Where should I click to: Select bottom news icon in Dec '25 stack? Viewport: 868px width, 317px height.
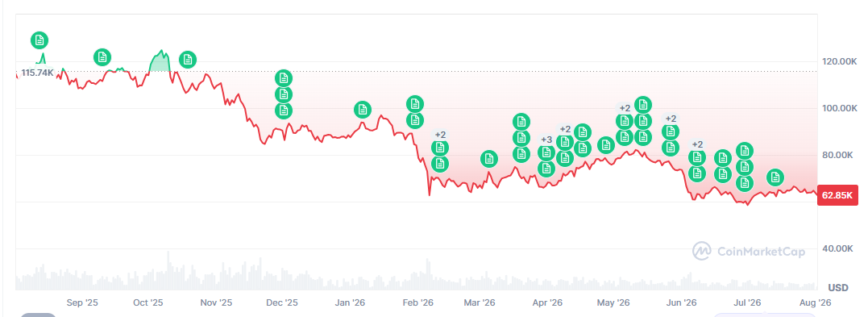coord(284,111)
